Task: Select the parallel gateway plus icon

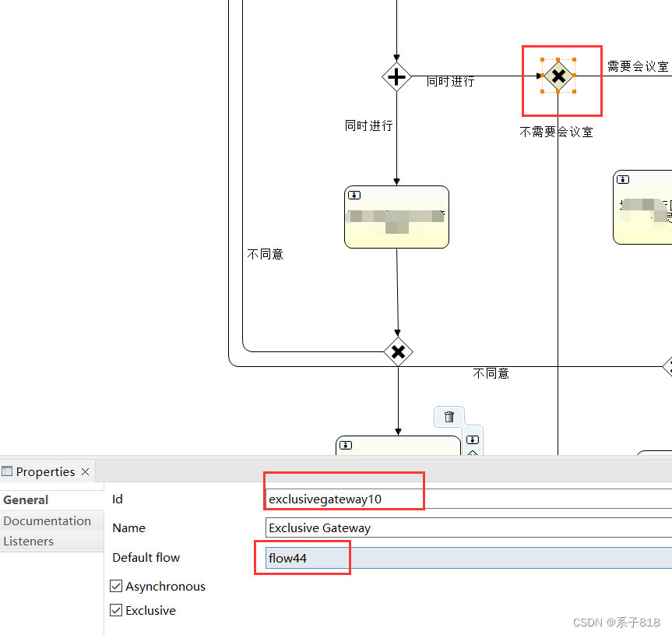Action: coord(397,76)
